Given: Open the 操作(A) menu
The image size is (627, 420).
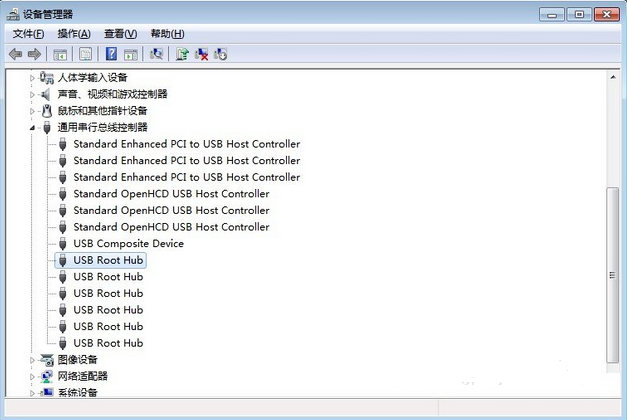Looking at the screenshot, I should (x=74, y=34).
